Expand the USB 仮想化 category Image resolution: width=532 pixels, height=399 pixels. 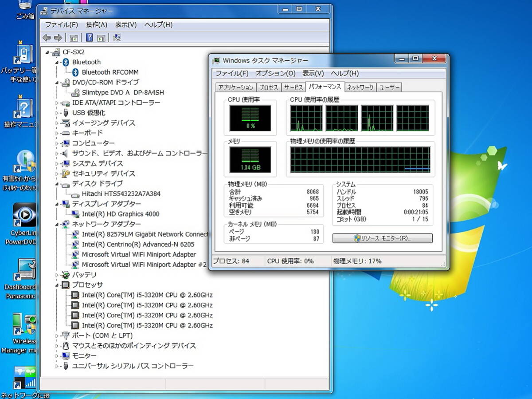57,113
